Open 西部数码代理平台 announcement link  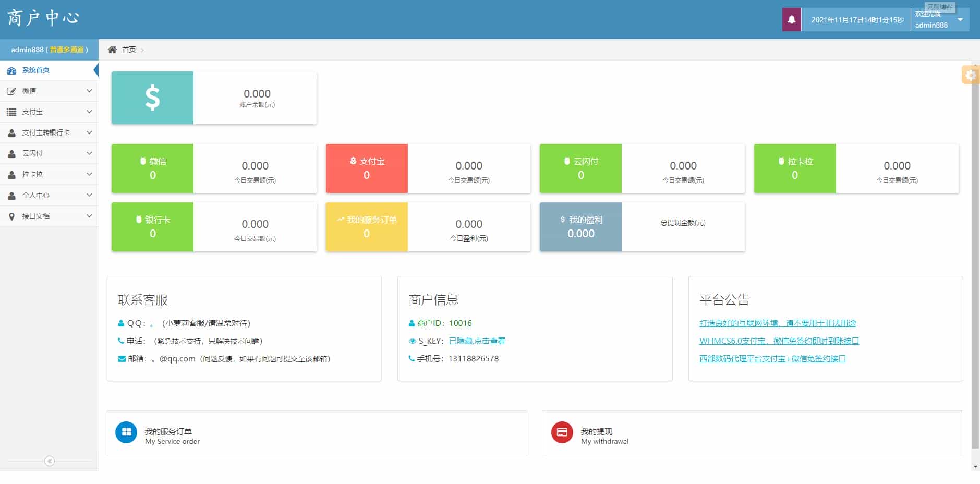coord(772,359)
